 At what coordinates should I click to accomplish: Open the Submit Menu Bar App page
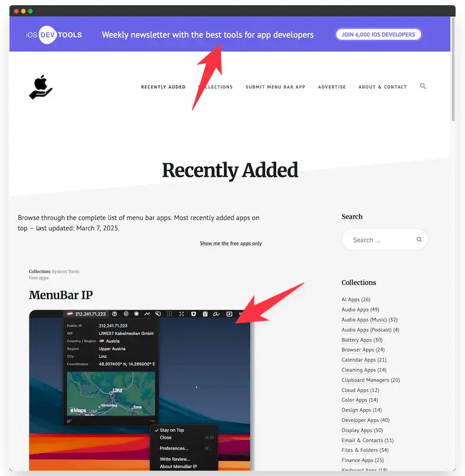coord(276,87)
